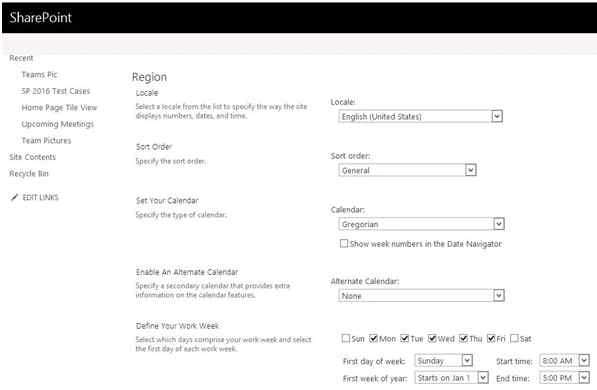
Task: Open the First week of year dropdown
Action: point(452,378)
